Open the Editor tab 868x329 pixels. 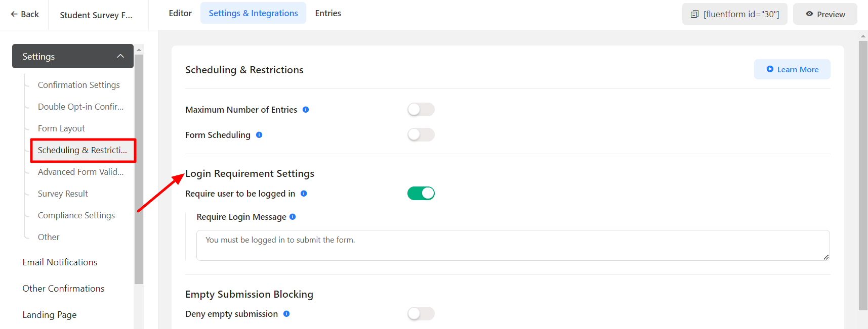click(x=180, y=13)
